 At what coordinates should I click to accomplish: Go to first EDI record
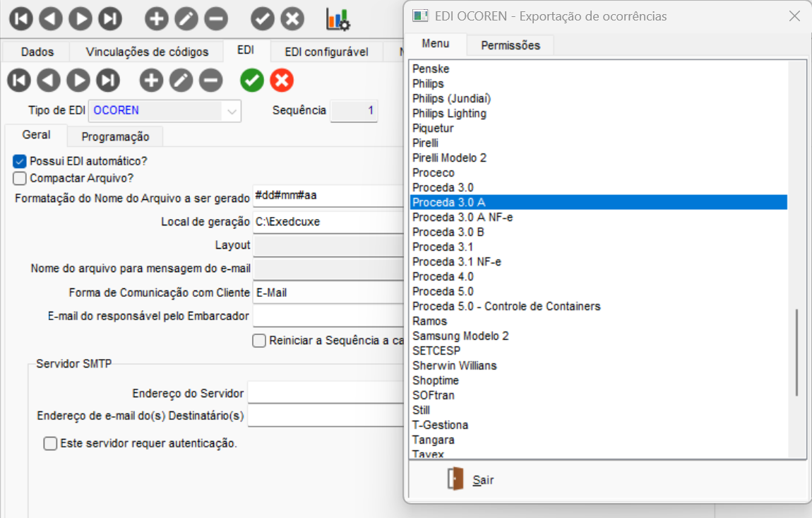[x=19, y=81]
